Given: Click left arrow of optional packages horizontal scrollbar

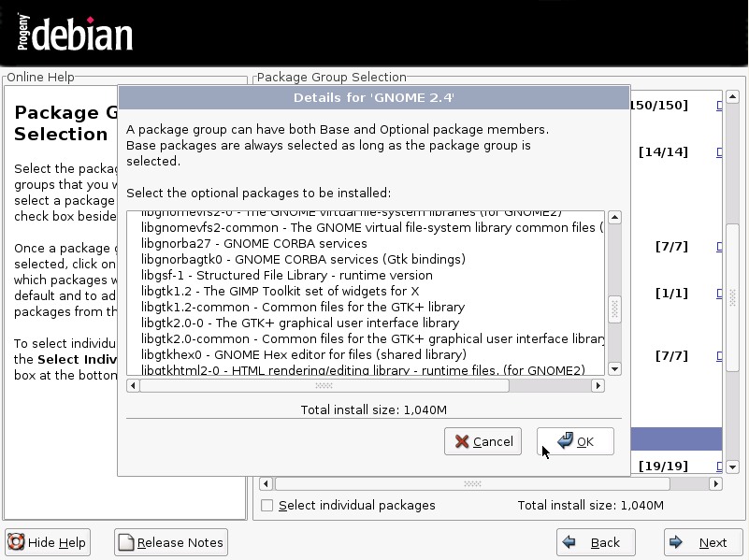Looking at the screenshot, I should pos(136,385).
